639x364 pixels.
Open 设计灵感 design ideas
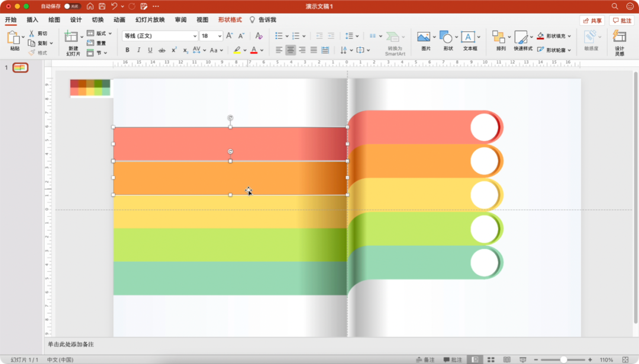(x=619, y=43)
